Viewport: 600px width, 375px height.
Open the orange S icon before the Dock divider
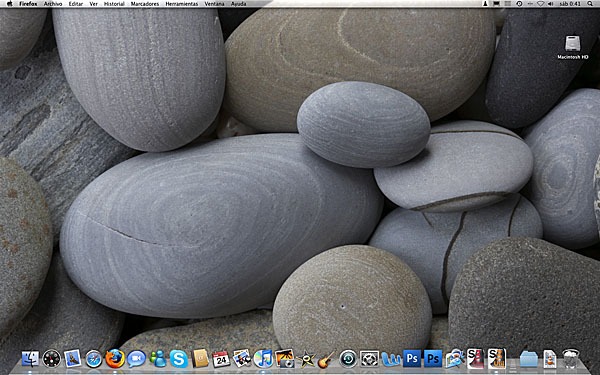[497, 359]
